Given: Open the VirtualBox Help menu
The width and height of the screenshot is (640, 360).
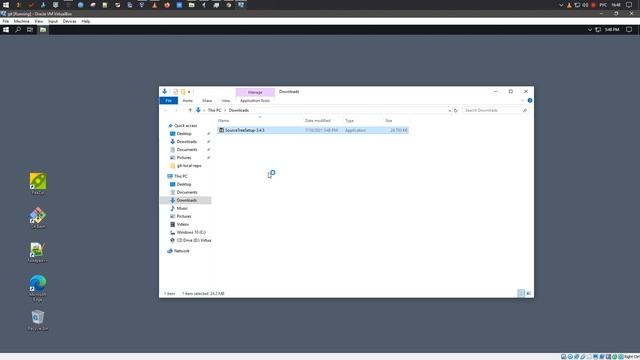Looking at the screenshot, I should tap(86, 21).
